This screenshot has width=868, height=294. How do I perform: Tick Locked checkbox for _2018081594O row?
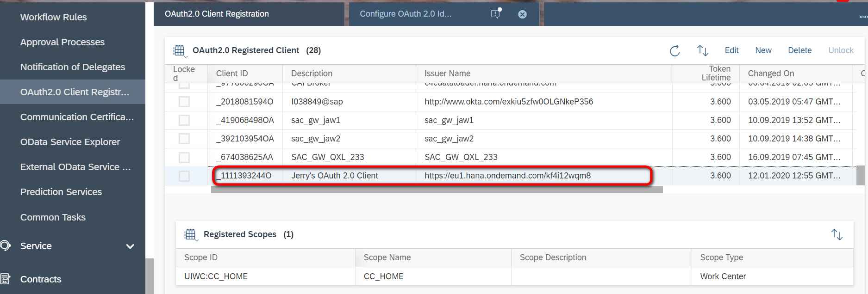click(x=184, y=102)
